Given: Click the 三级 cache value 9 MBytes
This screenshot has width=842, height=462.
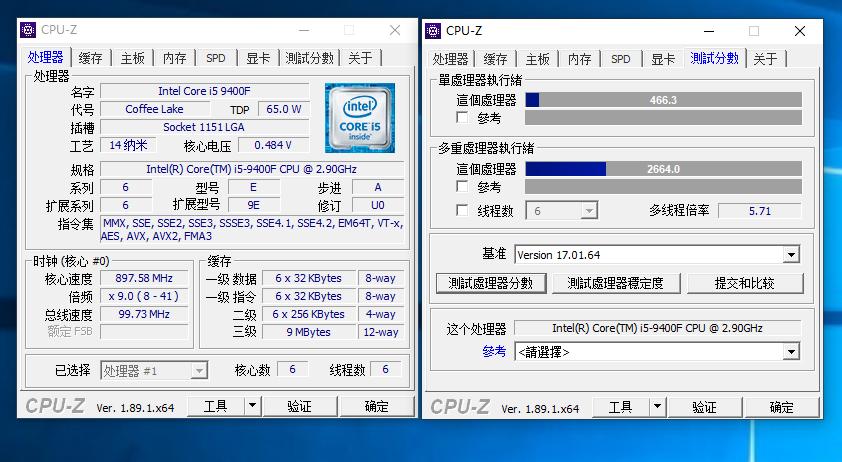Looking at the screenshot, I should pyautogui.click(x=309, y=332).
